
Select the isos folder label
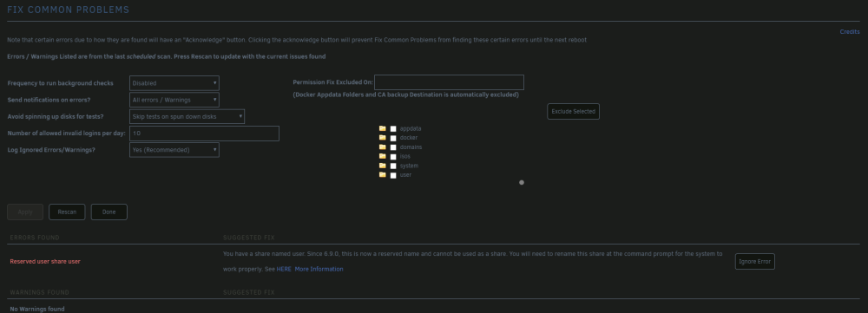coord(405,156)
